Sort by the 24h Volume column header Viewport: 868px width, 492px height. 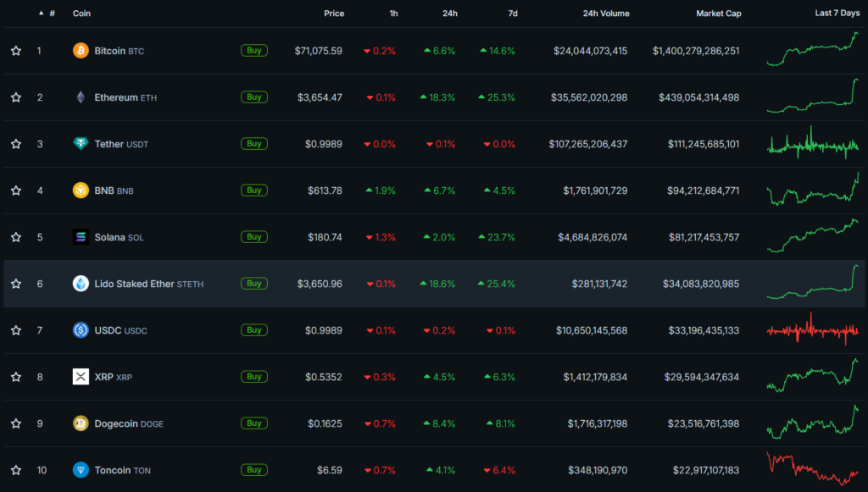tap(606, 14)
